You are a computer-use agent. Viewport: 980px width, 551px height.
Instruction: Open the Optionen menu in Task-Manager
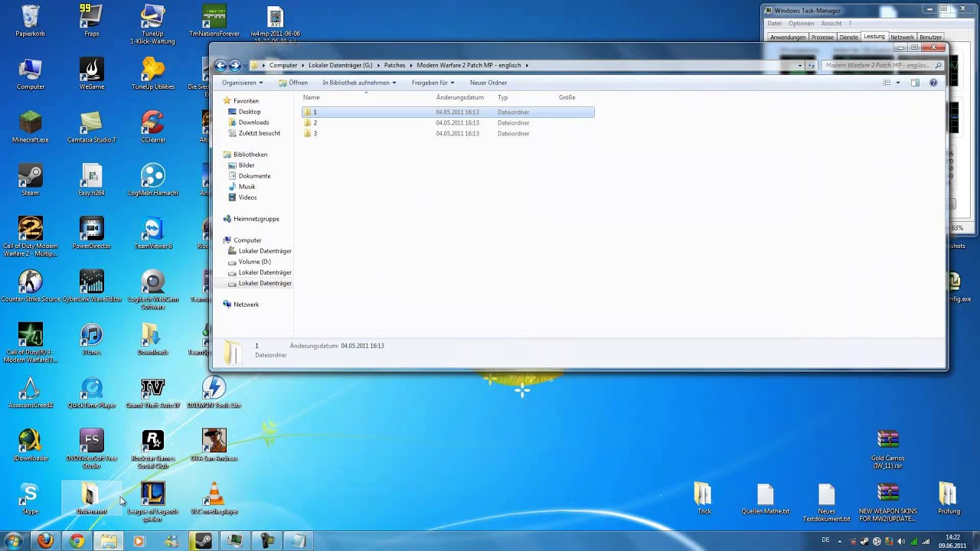pos(800,23)
